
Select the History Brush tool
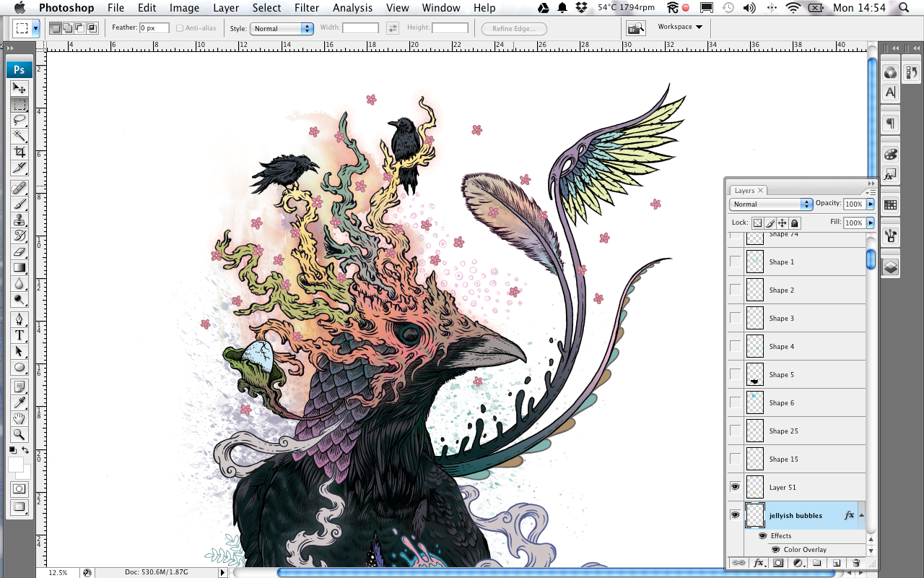(x=19, y=236)
